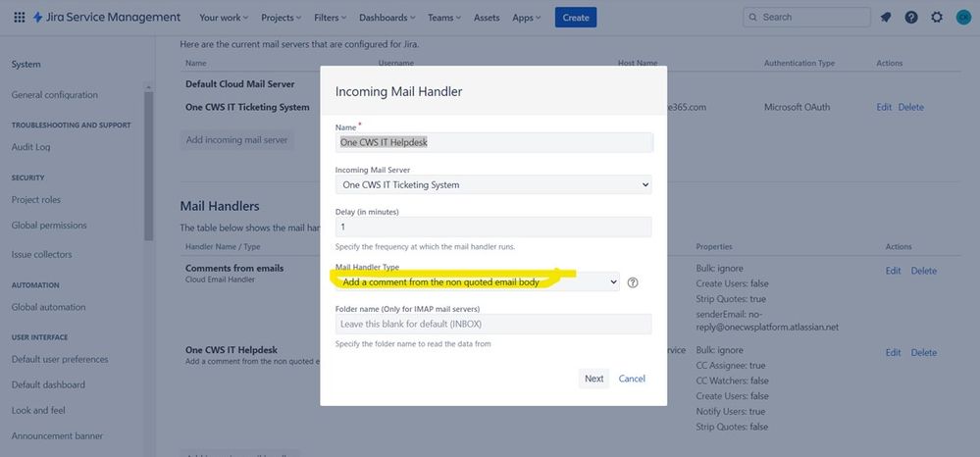
Task: Expand the Filters menu
Action: [331, 18]
